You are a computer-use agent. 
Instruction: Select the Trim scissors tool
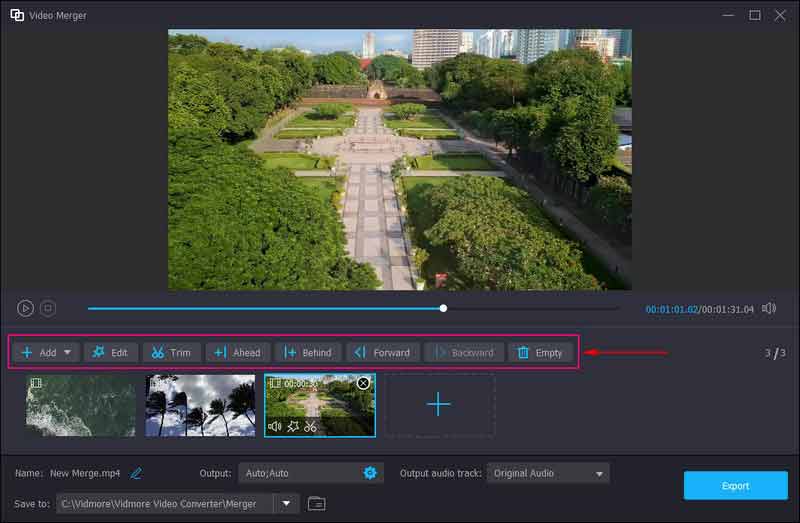(171, 352)
